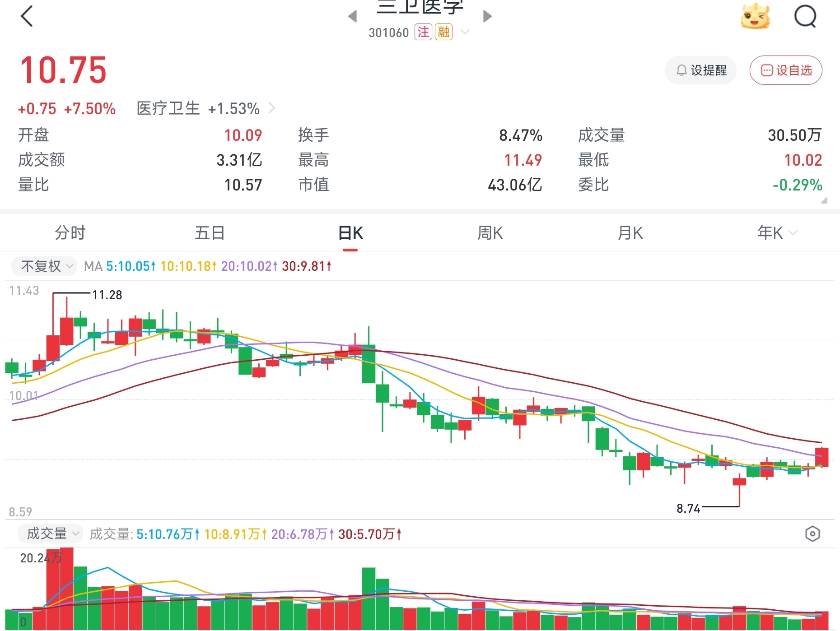Image resolution: width=840 pixels, height=631 pixels.
Task: Click the 成交额 value 3.31亿
Action: click(x=239, y=160)
